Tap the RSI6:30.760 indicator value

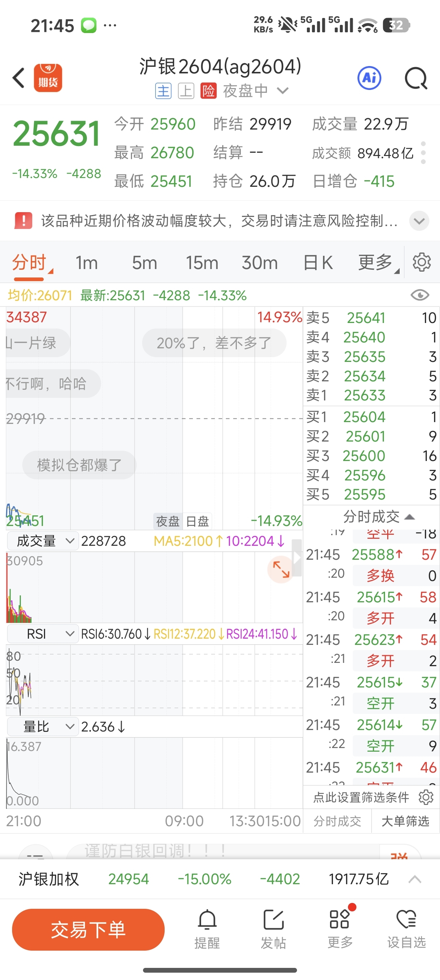pyautogui.click(x=116, y=634)
